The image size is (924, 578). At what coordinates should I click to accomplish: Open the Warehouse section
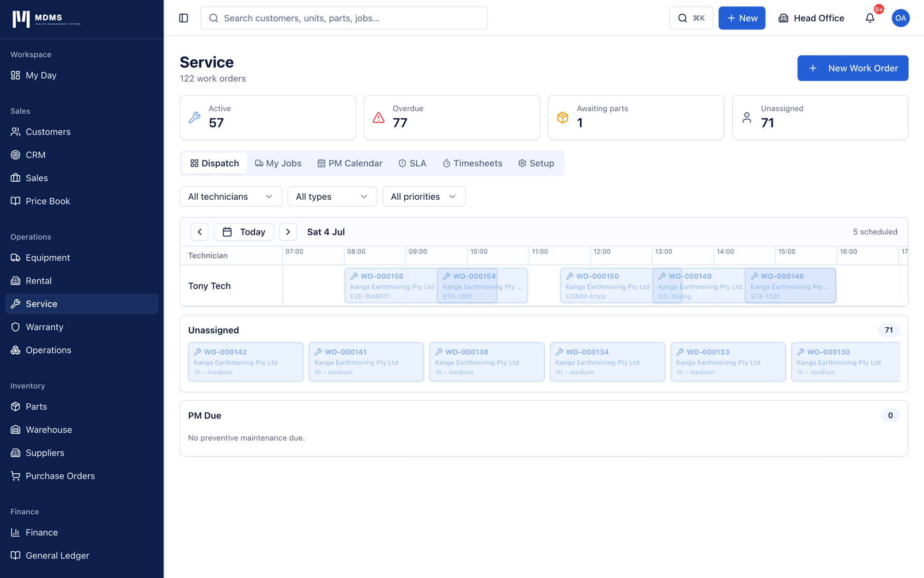82,430
